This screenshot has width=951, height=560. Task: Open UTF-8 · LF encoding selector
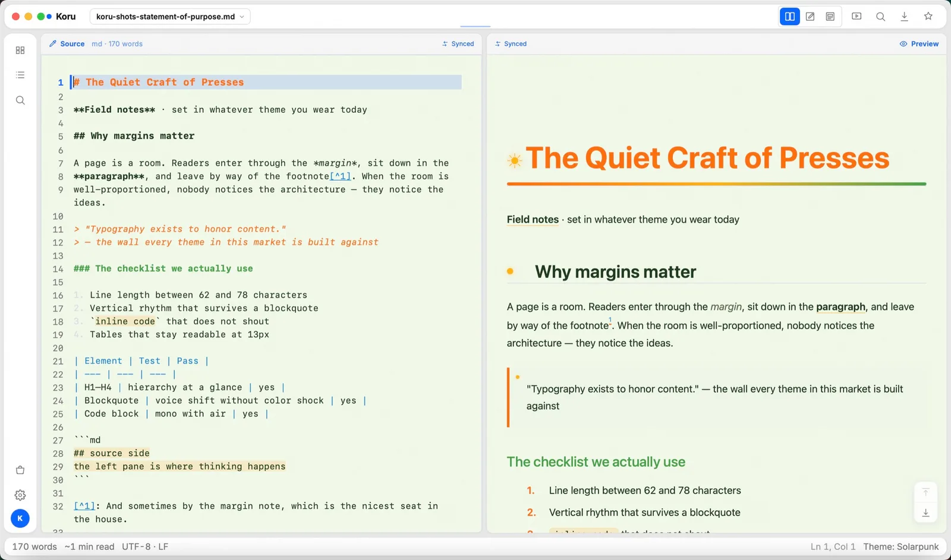coord(145,546)
